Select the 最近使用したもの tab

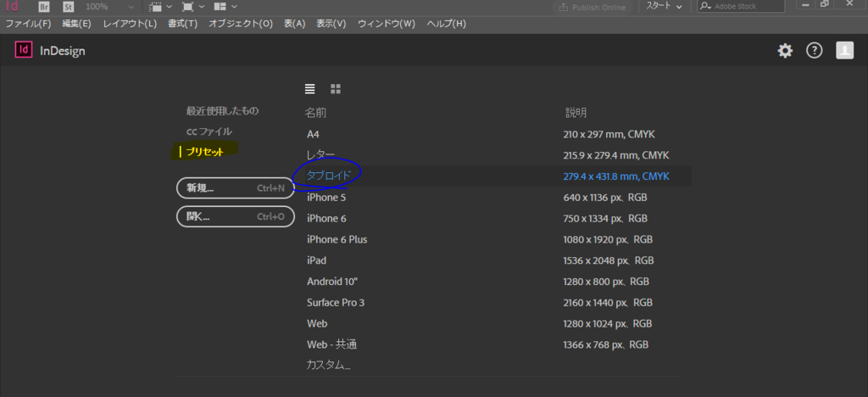223,111
